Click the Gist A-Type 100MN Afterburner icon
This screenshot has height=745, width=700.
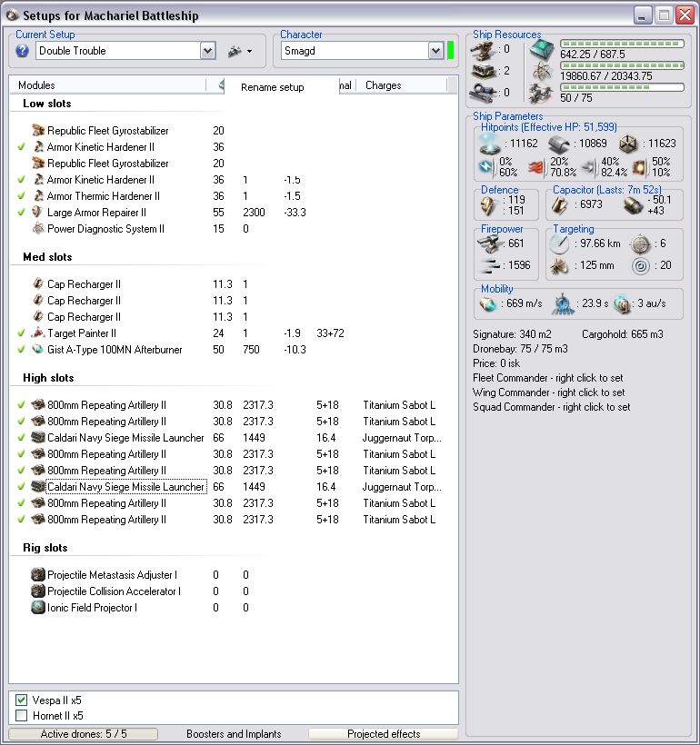click(38, 349)
